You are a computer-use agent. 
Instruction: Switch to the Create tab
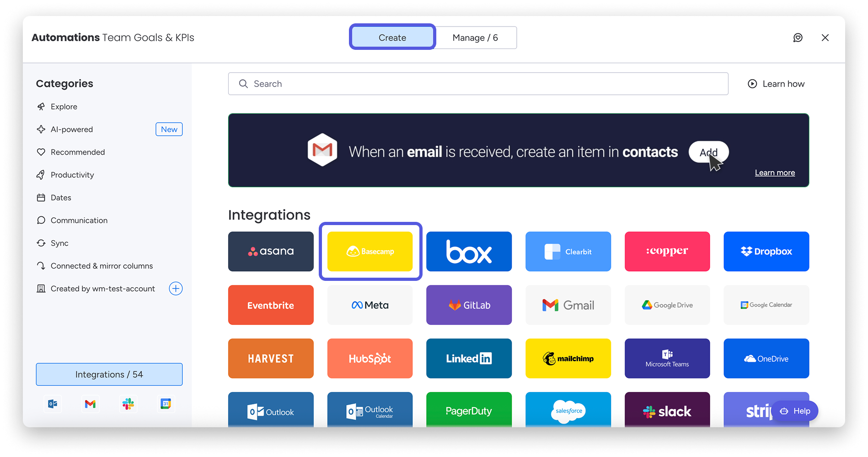[392, 38]
